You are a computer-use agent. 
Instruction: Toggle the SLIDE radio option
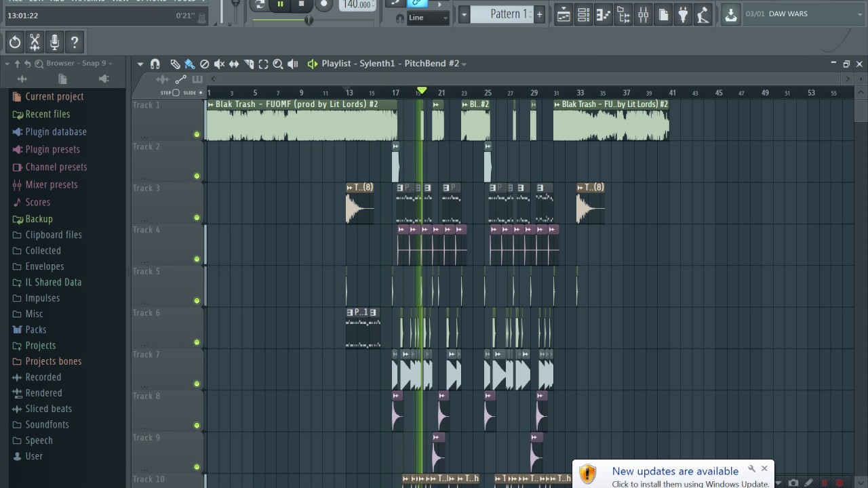pyautogui.click(x=201, y=92)
